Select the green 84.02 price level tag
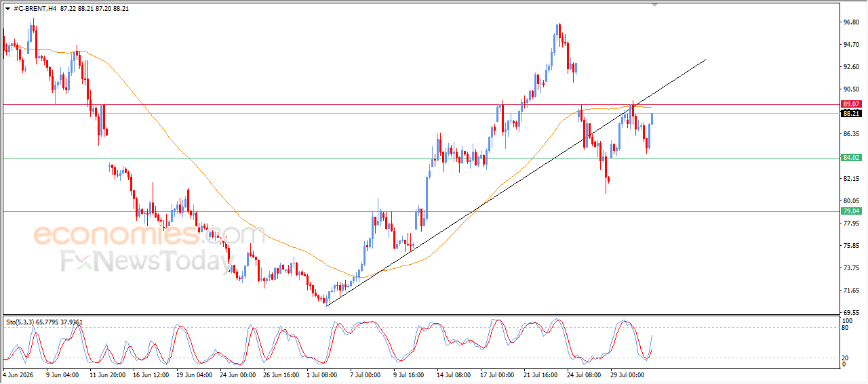Image resolution: width=868 pixels, height=384 pixels. (x=851, y=158)
